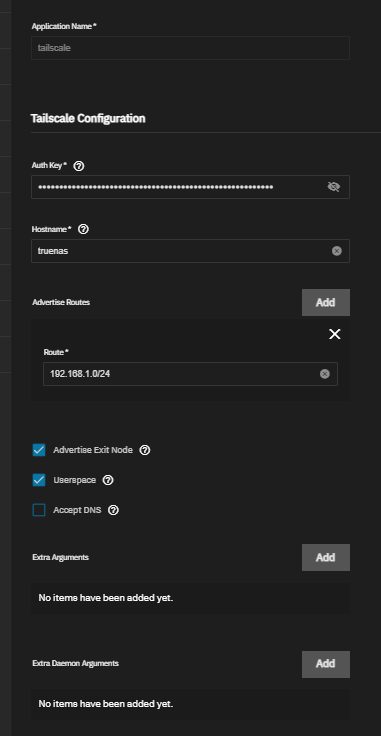Clear the Hostname field text
Viewport: 381px width, 736px height.
pos(336,251)
